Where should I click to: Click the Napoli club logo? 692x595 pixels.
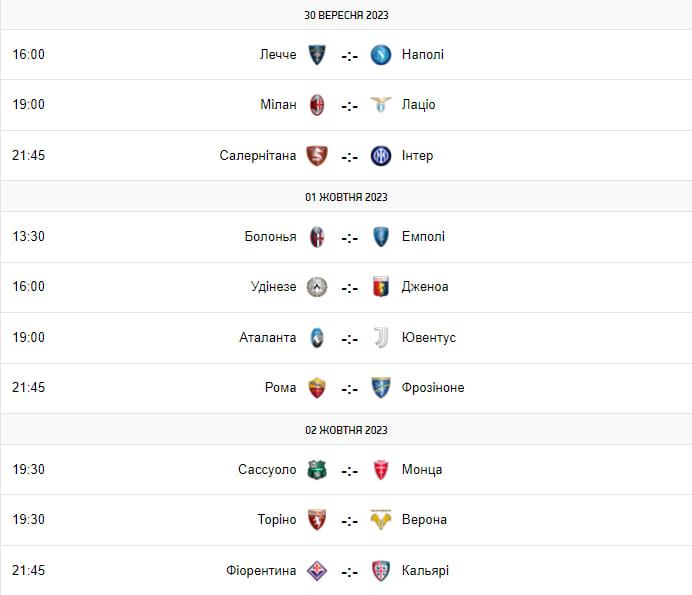click(x=380, y=55)
